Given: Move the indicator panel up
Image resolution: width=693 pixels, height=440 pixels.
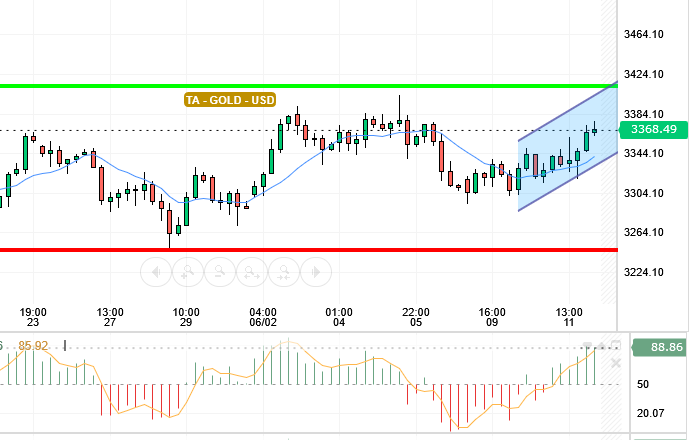Looking at the screenshot, I should pyautogui.click(x=601, y=345).
